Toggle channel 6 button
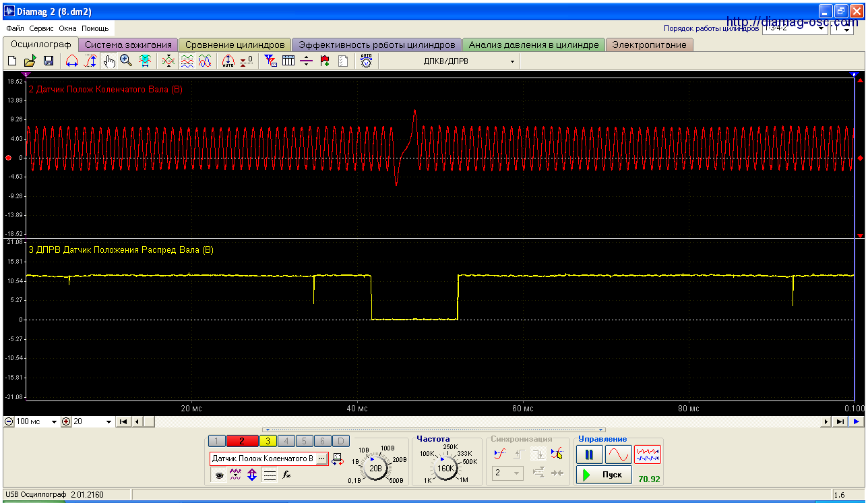The height and width of the screenshot is (503, 868). coord(323,442)
